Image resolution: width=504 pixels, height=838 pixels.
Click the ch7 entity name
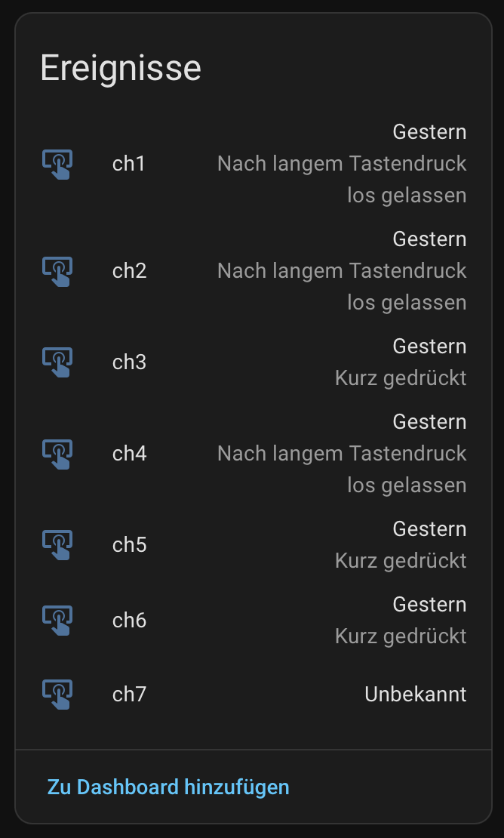pyautogui.click(x=129, y=695)
